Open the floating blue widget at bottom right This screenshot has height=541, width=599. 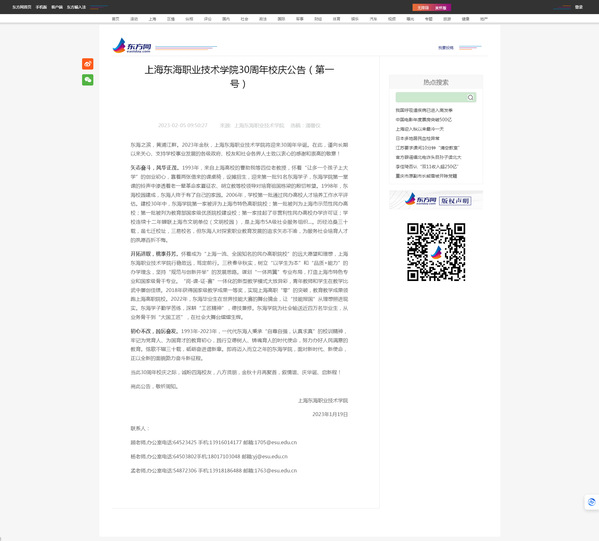coord(592,502)
